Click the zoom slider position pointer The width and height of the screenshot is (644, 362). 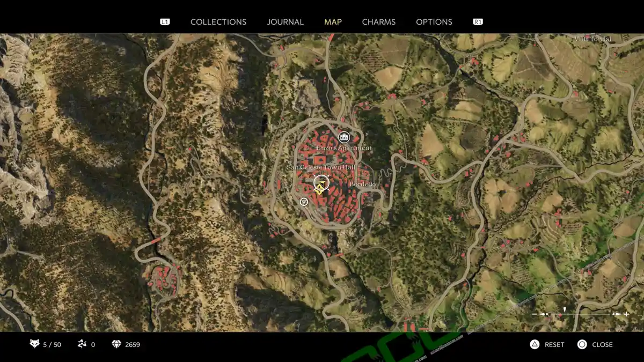[565, 309]
